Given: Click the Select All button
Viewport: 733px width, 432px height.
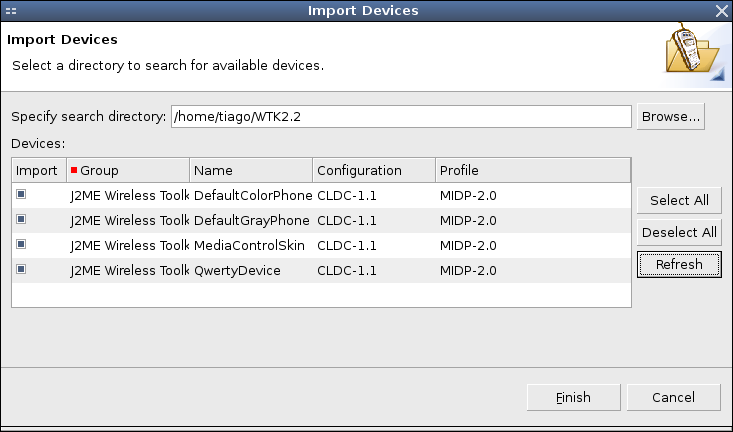Looking at the screenshot, I should (x=679, y=200).
